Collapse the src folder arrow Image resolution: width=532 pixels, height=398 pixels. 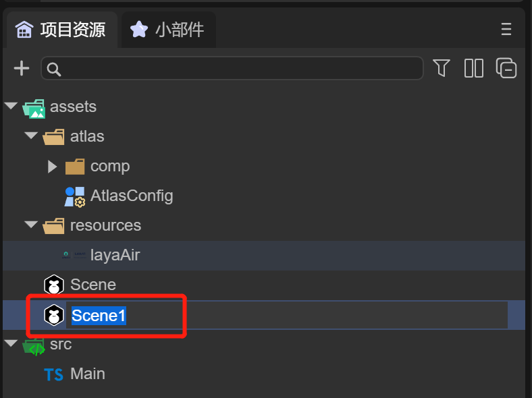tap(11, 343)
